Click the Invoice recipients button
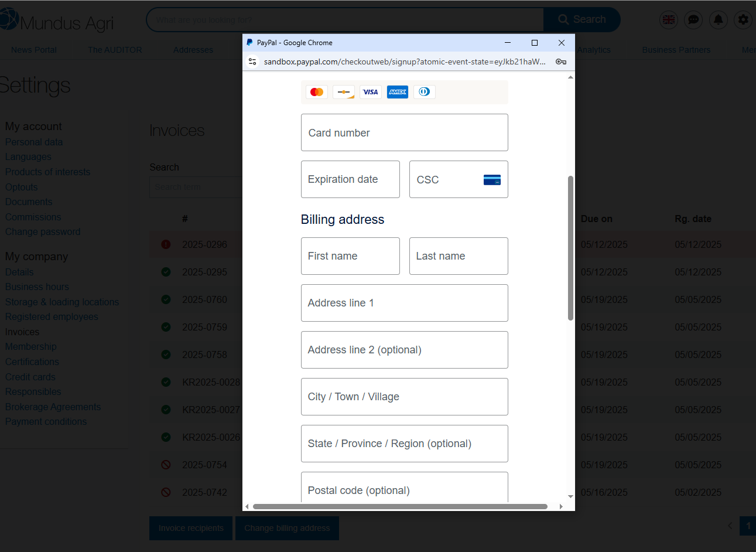The image size is (756, 552). tap(191, 528)
